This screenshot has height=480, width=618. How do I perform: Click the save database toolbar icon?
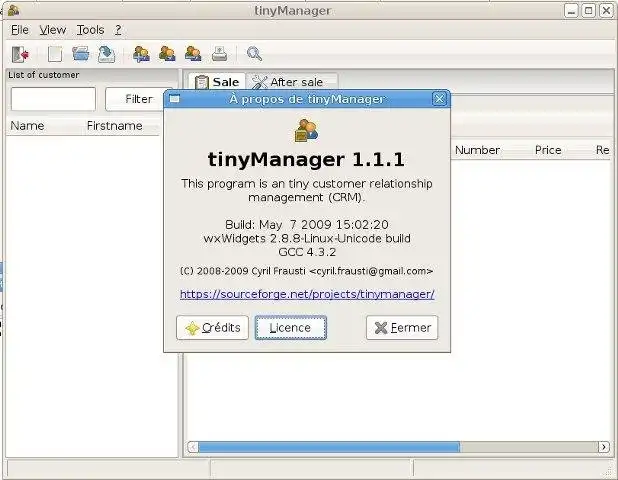click(106, 54)
